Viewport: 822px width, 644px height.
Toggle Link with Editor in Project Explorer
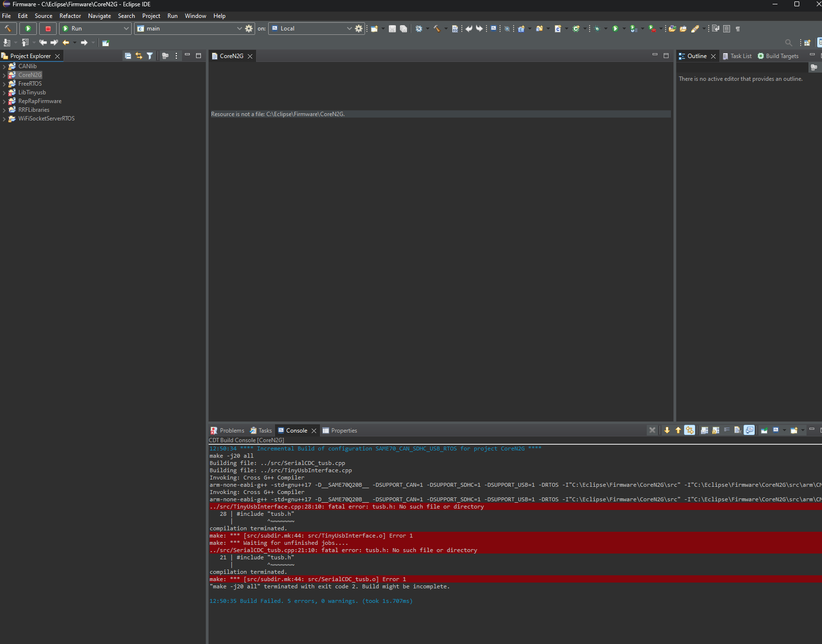(139, 56)
